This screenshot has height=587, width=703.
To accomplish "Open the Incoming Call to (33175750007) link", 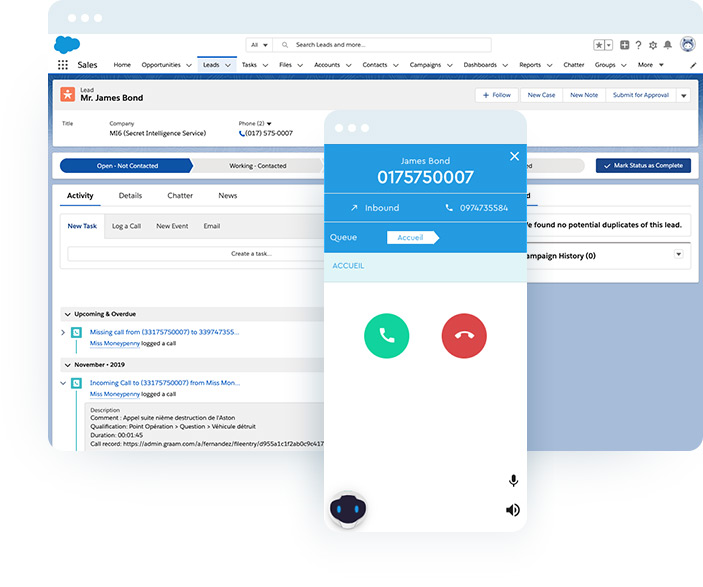I will click(x=165, y=383).
